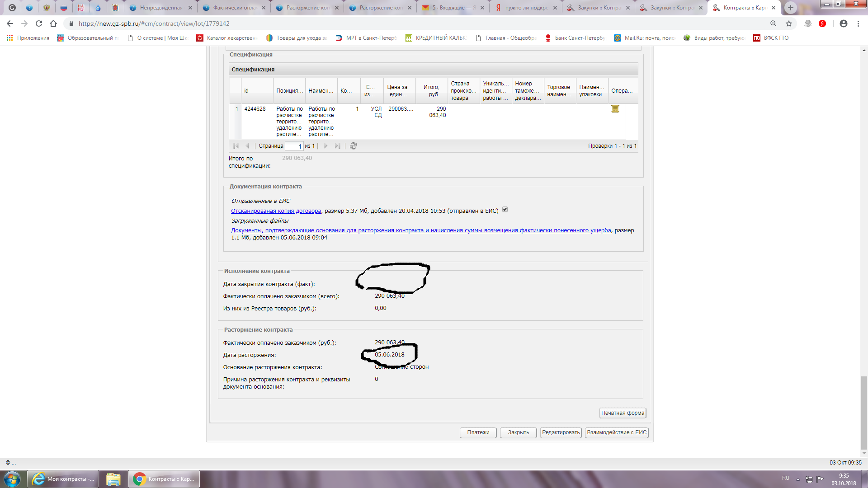Click the address bar URL

[x=154, y=23]
